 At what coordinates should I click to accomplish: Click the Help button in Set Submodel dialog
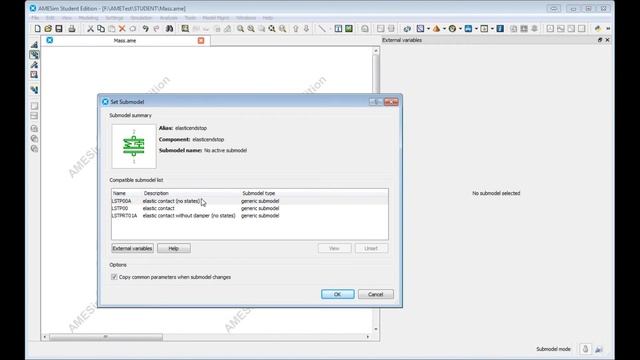point(174,248)
